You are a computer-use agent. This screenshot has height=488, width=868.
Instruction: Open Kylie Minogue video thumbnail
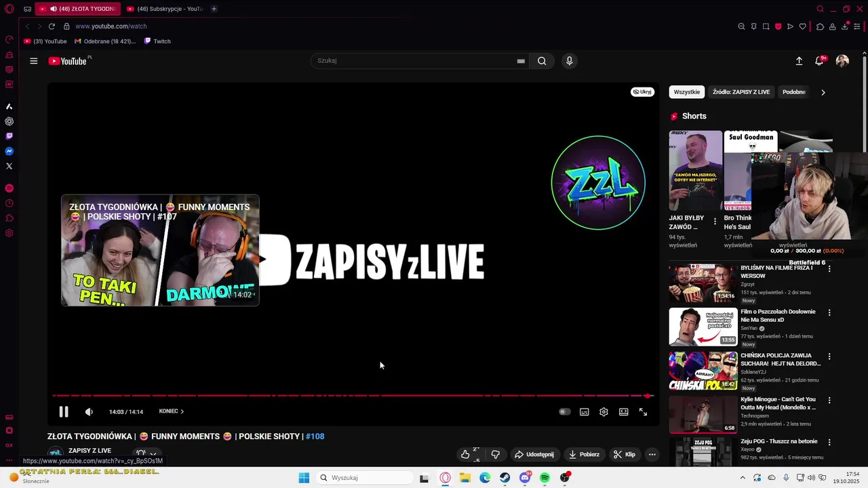tap(703, 414)
